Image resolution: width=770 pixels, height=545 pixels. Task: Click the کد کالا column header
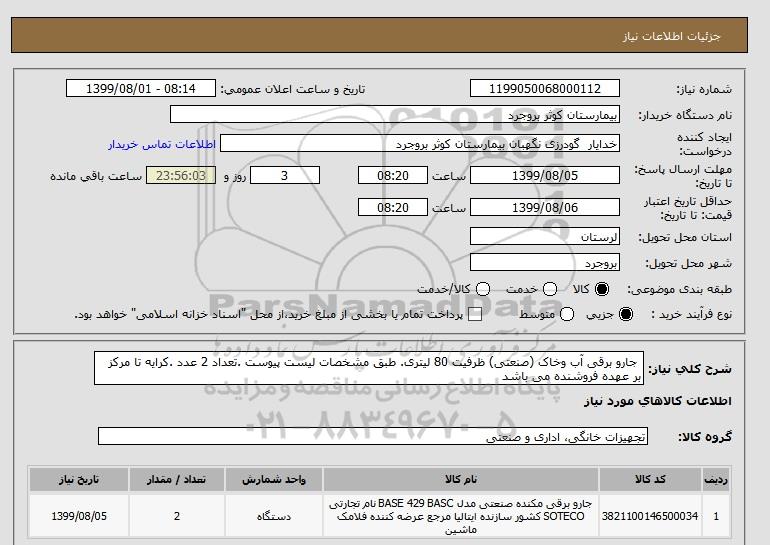click(650, 480)
